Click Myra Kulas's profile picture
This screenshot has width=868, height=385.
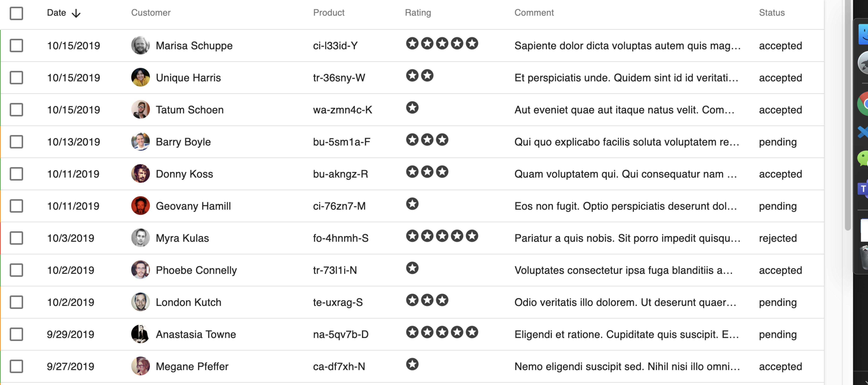[x=141, y=238]
